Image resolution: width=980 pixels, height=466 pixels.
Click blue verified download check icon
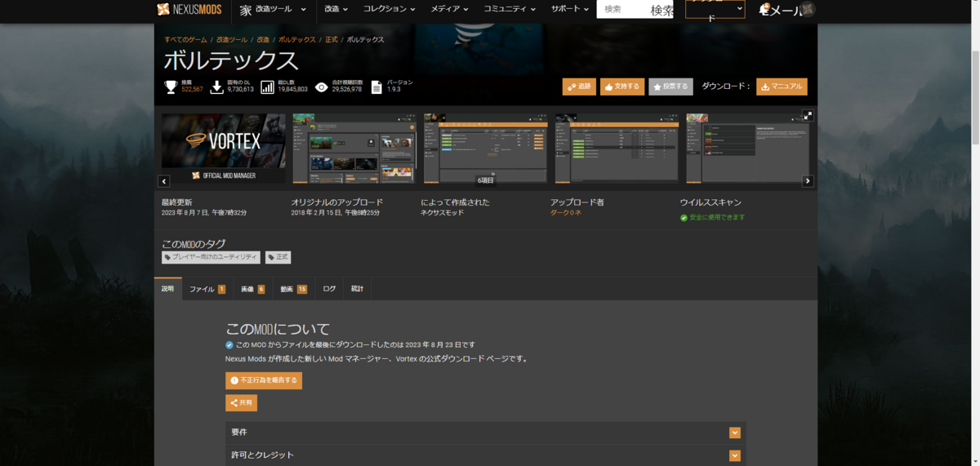tap(229, 344)
